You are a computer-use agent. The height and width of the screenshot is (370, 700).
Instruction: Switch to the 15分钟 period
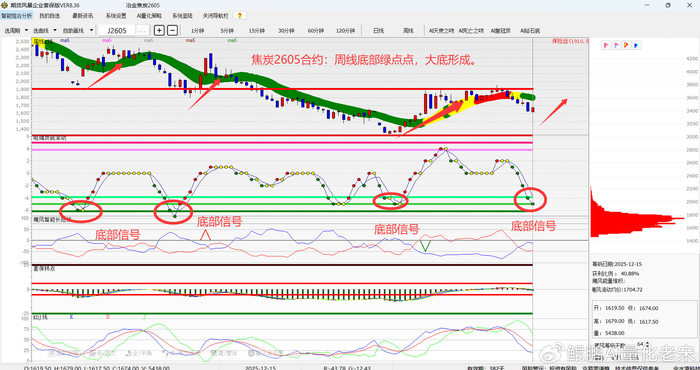[256, 31]
